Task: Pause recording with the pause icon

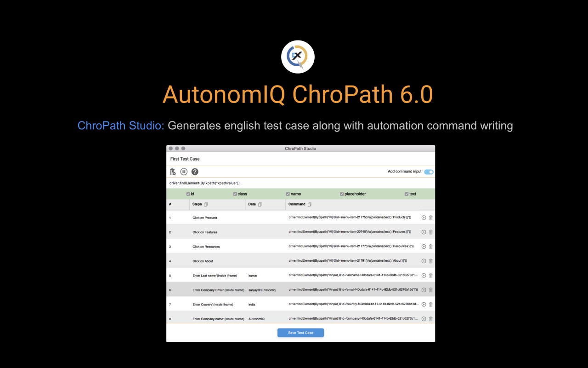Action: tap(184, 172)
